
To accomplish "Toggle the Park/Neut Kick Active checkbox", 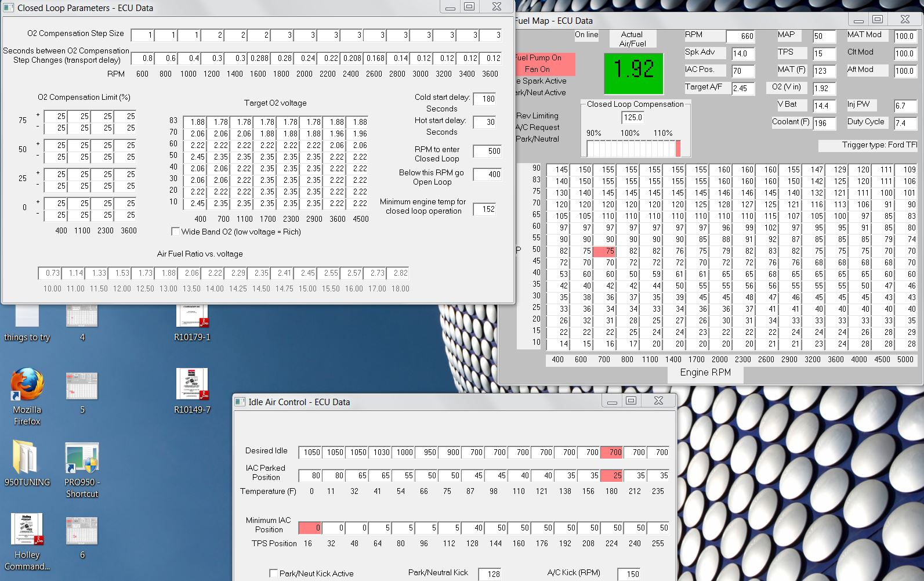I will pyautogui.click(x=273, y=573).
